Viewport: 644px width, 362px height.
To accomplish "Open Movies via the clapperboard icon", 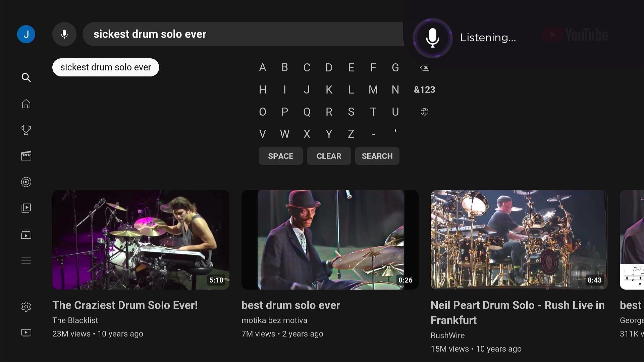I will click(x=26, y=156).
